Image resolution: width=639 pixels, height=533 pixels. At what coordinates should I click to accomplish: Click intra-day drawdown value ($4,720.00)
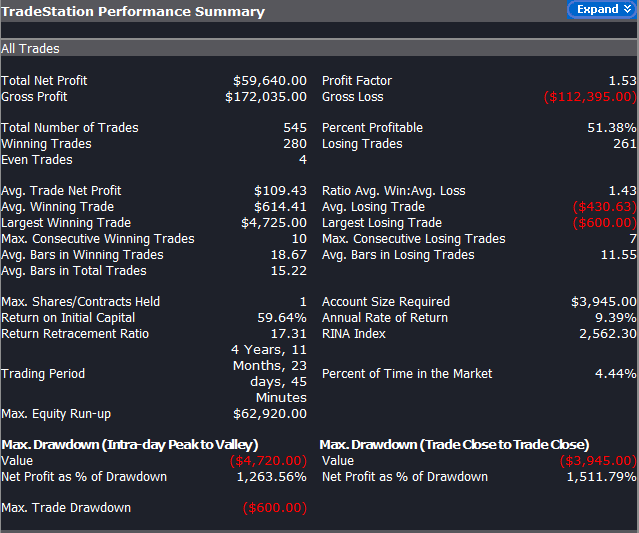tap(268, 460)
